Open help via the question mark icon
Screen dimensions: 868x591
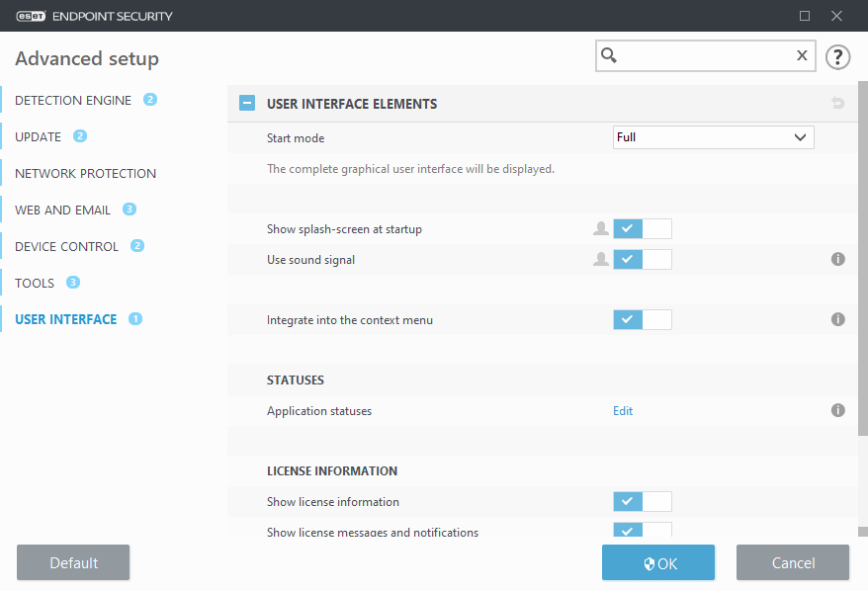click(x=837, y=57)
